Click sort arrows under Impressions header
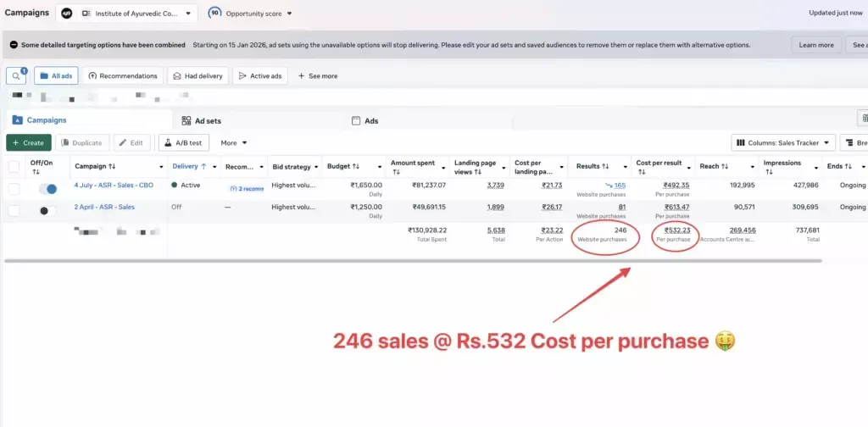 (769, 172)
